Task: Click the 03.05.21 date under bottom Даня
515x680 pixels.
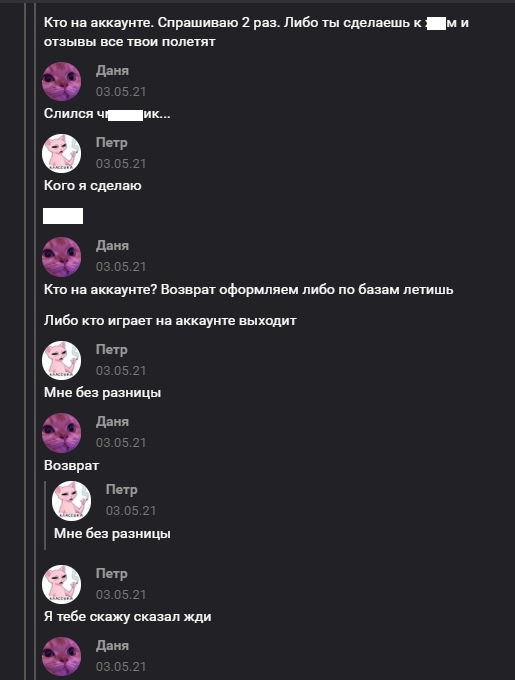Action: pyautogui.click(x=121, y=667)
